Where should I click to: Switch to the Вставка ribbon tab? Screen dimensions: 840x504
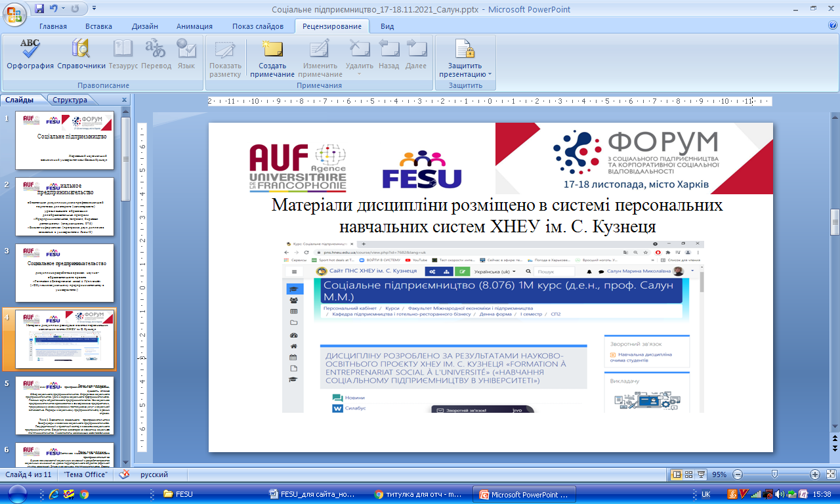point(98,26)
